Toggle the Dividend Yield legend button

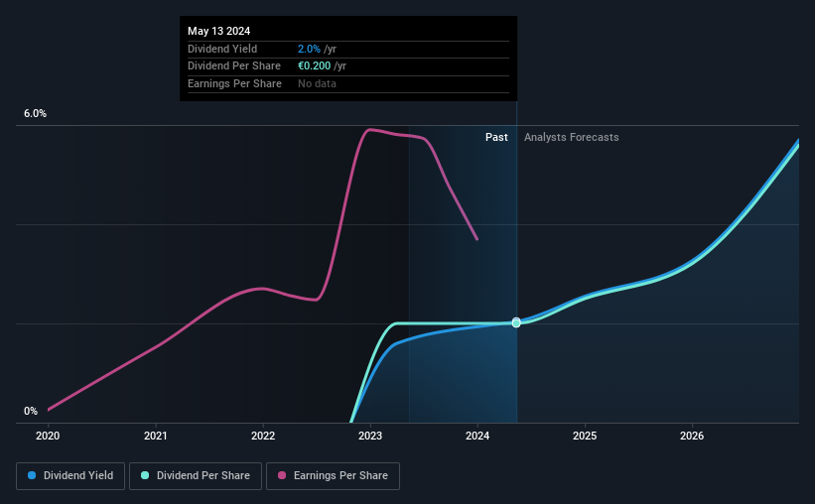pos(70,476)
